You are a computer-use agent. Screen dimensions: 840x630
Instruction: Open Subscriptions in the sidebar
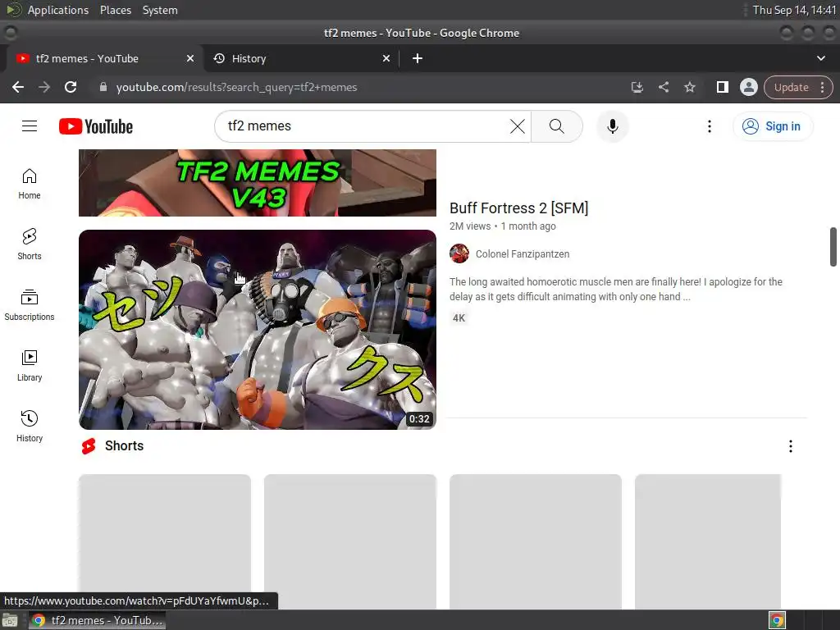pos(30,305)
